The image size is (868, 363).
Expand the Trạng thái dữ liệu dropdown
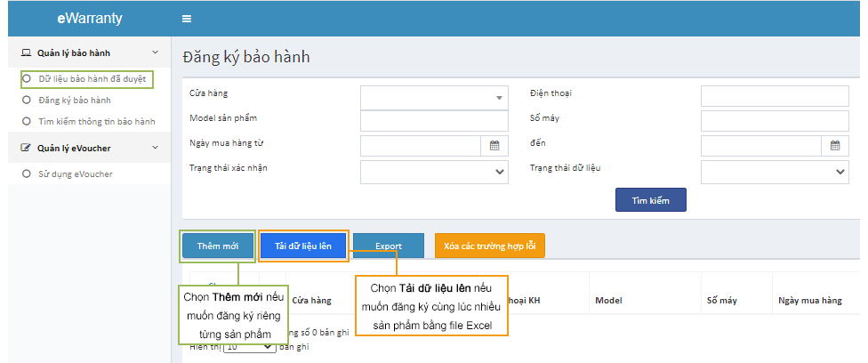tap(774, 172)
